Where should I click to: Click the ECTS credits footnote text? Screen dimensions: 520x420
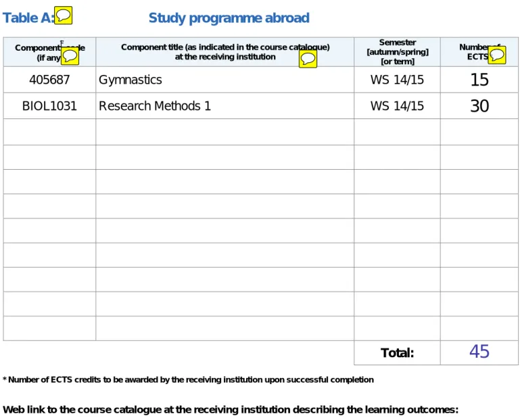(x=188, y=379)
